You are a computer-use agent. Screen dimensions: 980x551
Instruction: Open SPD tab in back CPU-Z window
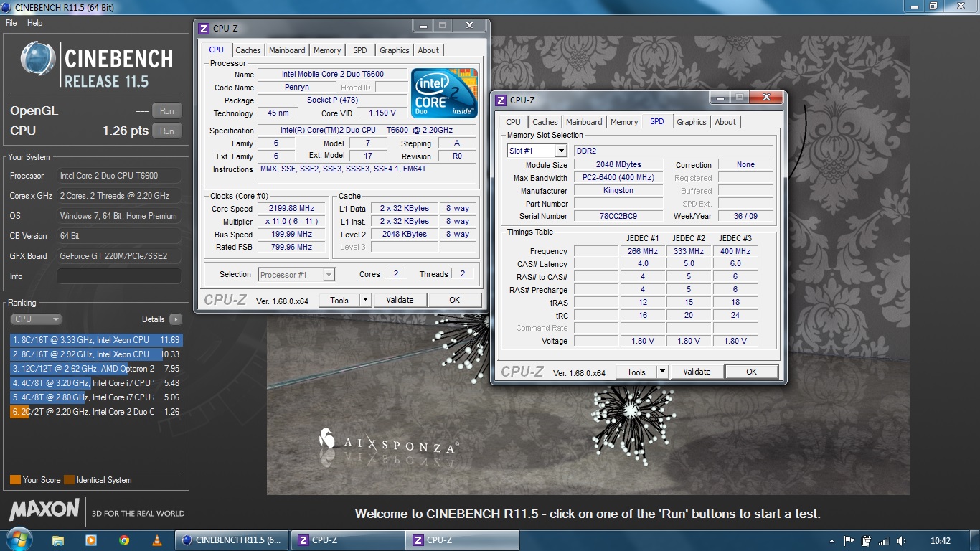[x=360, y=50]
